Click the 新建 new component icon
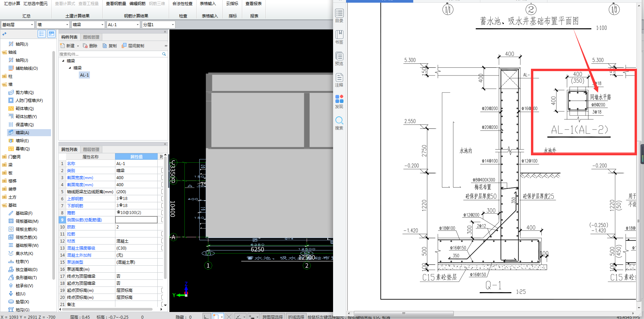The image size is (644, 319). tap(62, 46)
